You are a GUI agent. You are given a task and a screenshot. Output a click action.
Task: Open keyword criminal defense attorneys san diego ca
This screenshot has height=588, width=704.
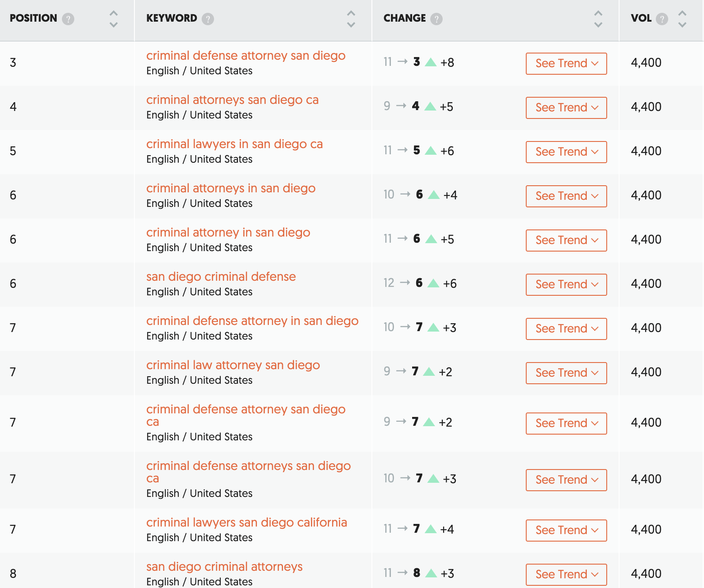(248, 466)
